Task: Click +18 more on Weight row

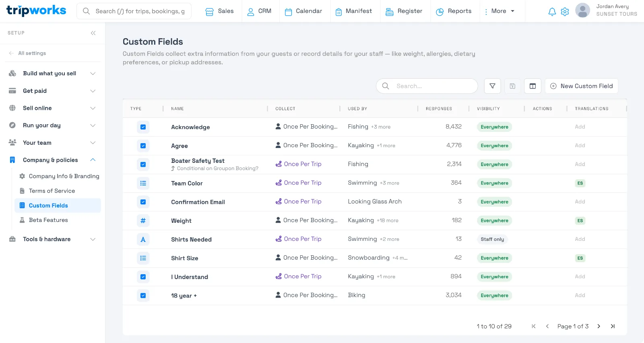Action: [388, 221]
